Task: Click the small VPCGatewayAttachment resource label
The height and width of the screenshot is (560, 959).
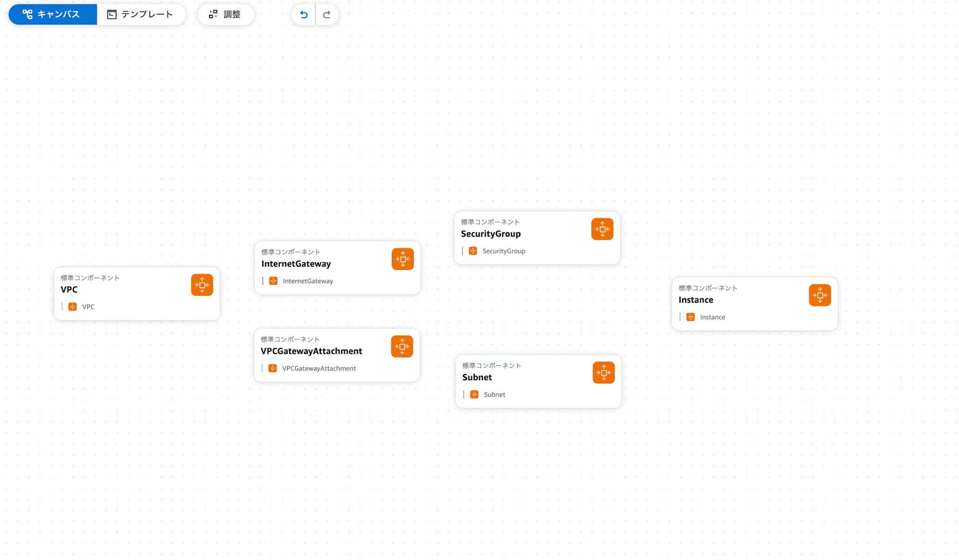Action: [x=319, y=368]
